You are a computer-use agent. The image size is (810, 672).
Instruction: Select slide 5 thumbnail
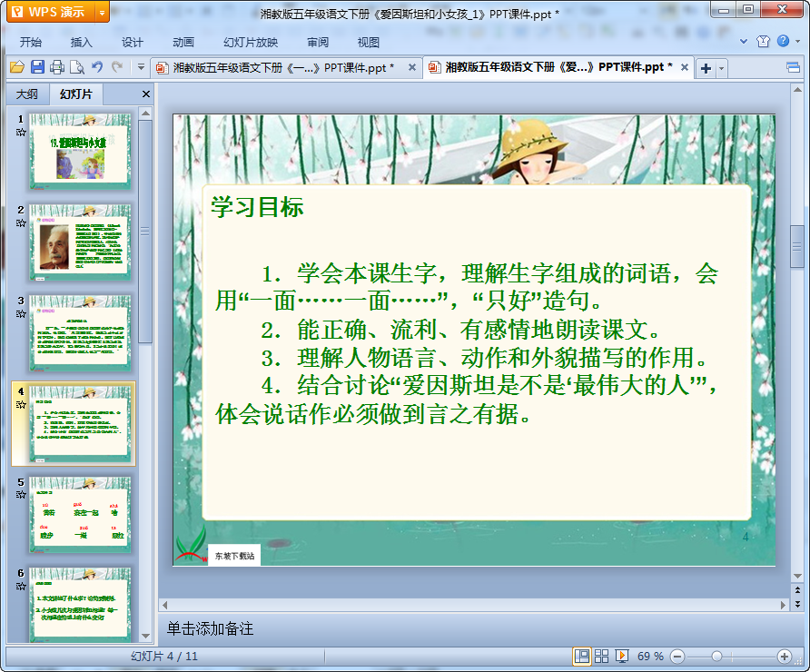tap(80, 515)
